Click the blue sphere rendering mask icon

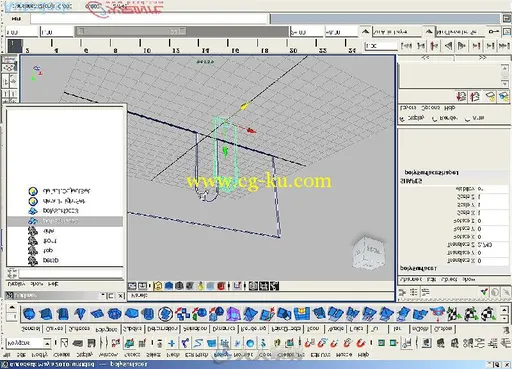coord(250,343)
